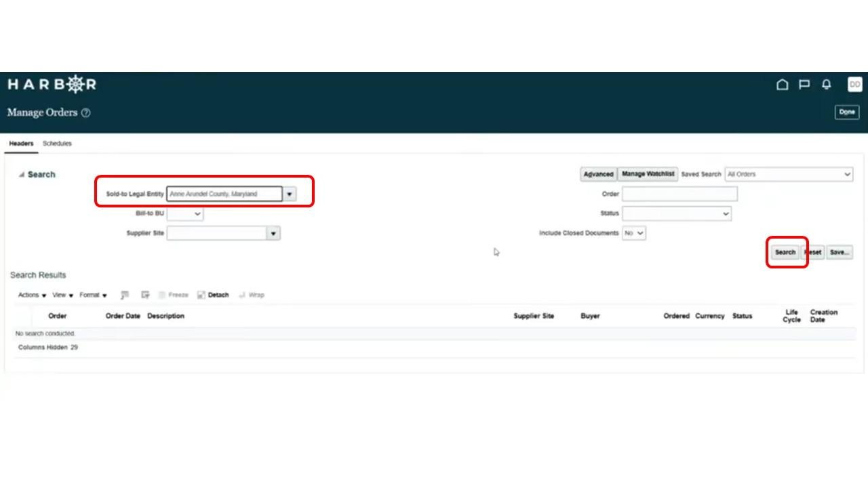This screenshot has height=488, width=868.
Task: Collapse the Search section
Action: pos(22,175)
